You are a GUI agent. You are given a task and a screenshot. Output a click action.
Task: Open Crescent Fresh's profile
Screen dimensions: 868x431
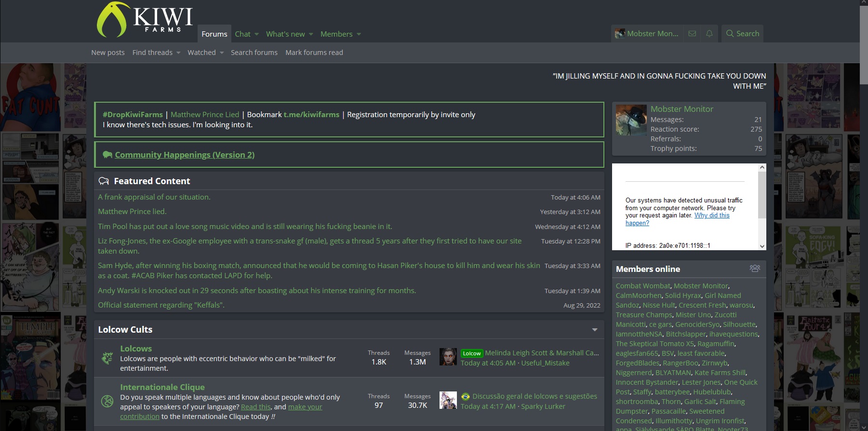tap(702, 305)
